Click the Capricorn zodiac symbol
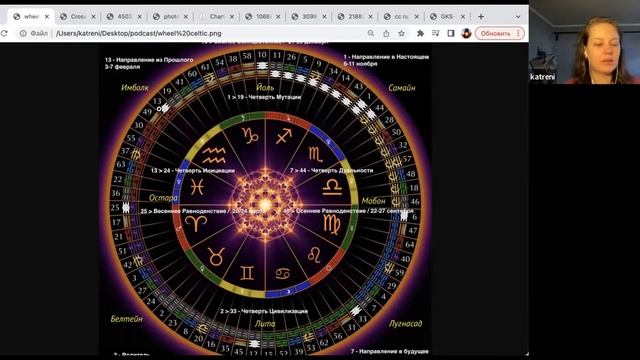The image size is (640, 360). [x=250, y=135]
